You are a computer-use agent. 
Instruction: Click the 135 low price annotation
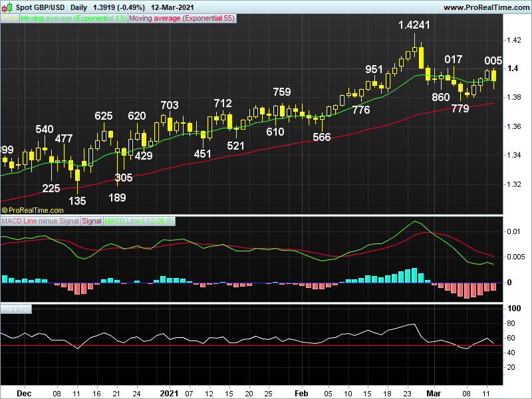(x=78, y=200)
